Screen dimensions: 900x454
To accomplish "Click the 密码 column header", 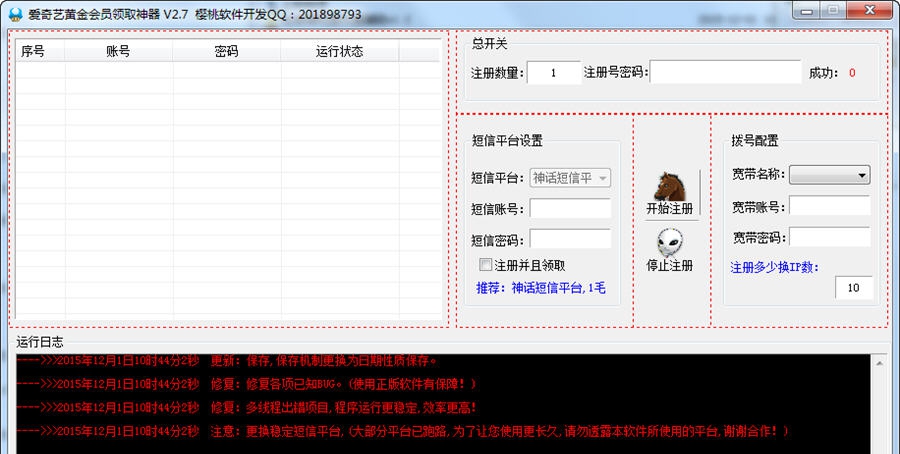I will pyautogui.click(x=227, y=51).
